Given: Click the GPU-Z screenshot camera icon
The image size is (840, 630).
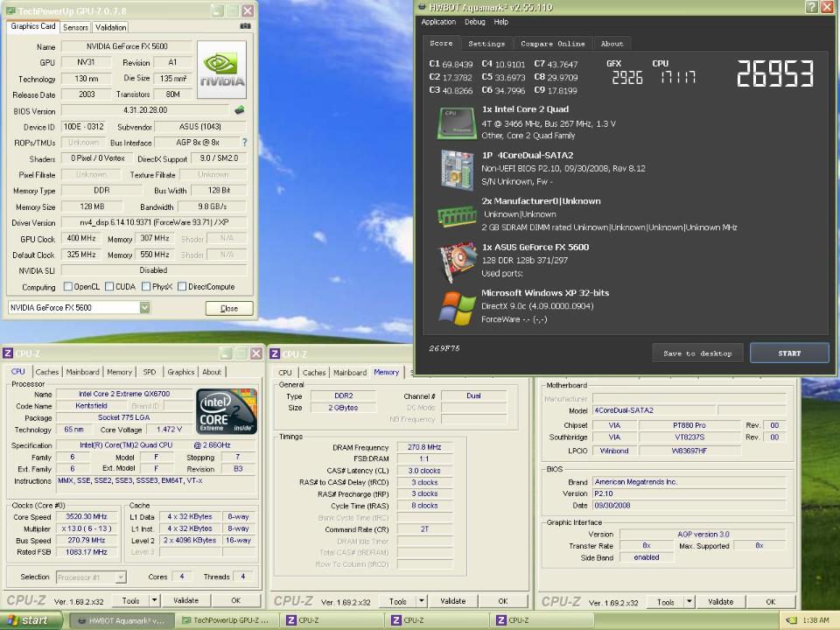Looking at the screenshot, I should tap(245, 25).
